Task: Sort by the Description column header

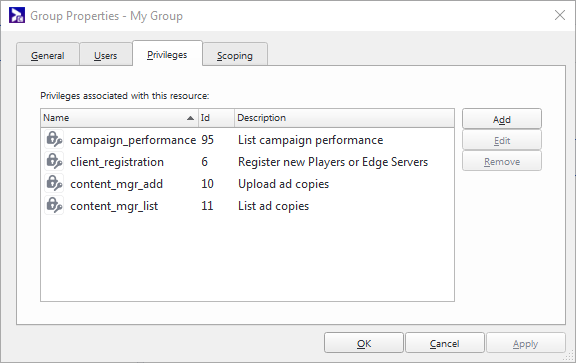Action: [344, 118]
